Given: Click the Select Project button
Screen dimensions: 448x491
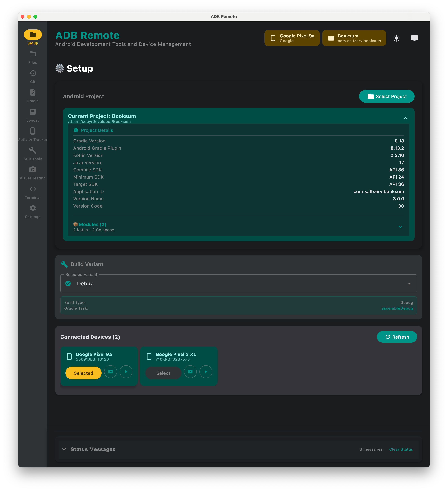Looking at the screenshot, I should coord(387,96).
